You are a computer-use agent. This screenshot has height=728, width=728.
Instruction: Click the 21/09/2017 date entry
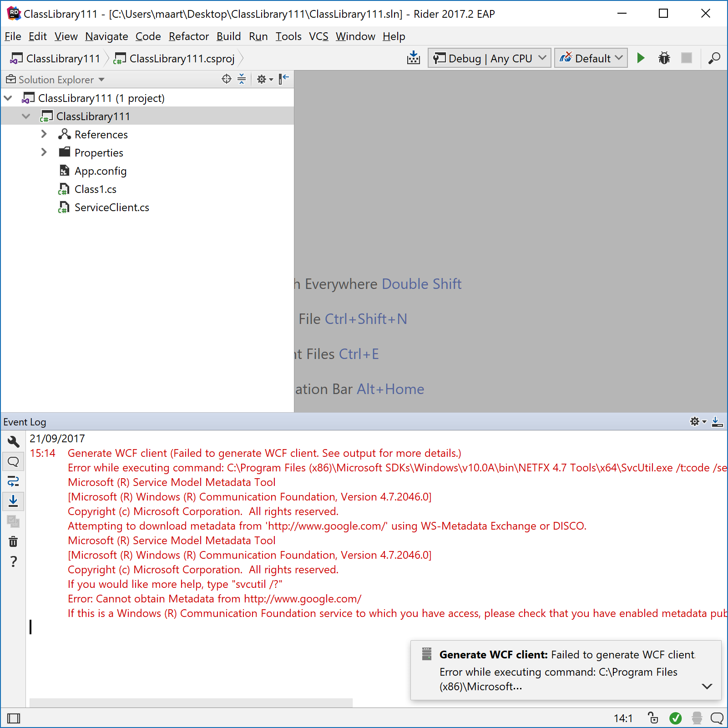(x=57, y=439)
